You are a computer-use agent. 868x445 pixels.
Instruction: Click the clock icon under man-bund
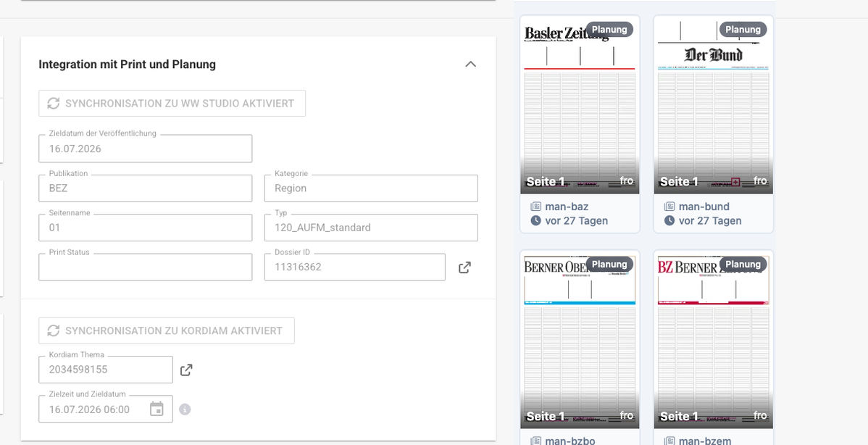[669, 221]
